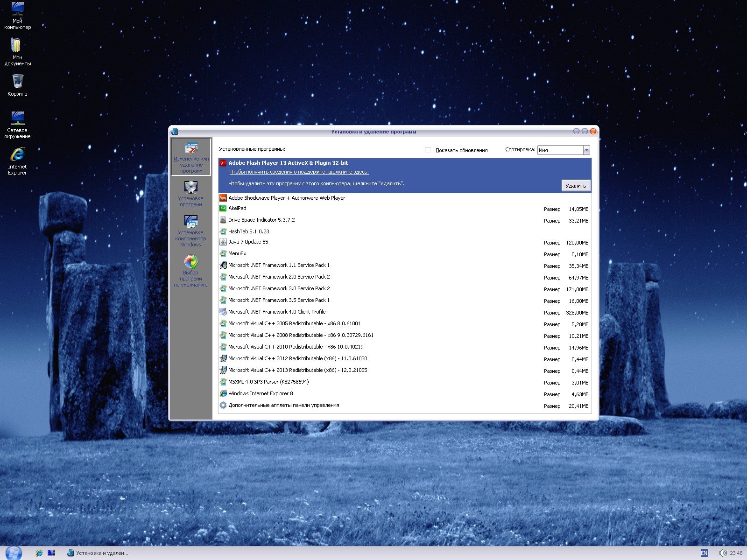The image size is (747, 560).
Task: Open My Documents desktop icon
Action: (x=17, y=52)
